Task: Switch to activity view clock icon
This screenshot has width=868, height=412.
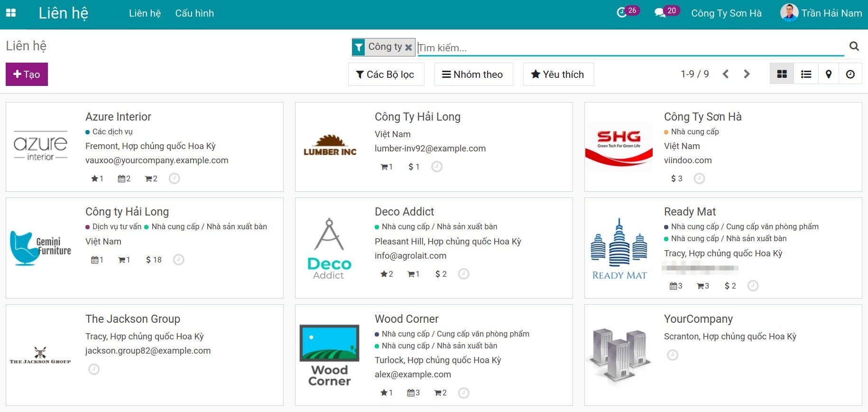Action: coord(850,74)
